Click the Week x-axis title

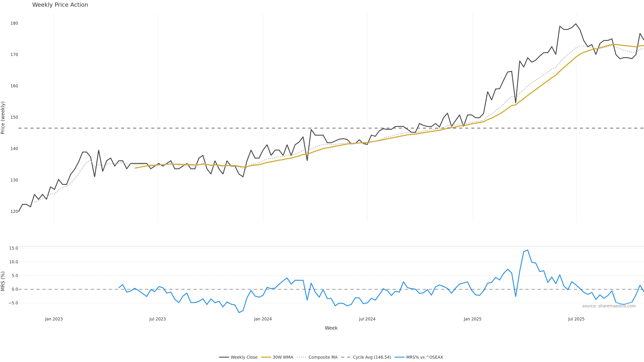(331, 328)
